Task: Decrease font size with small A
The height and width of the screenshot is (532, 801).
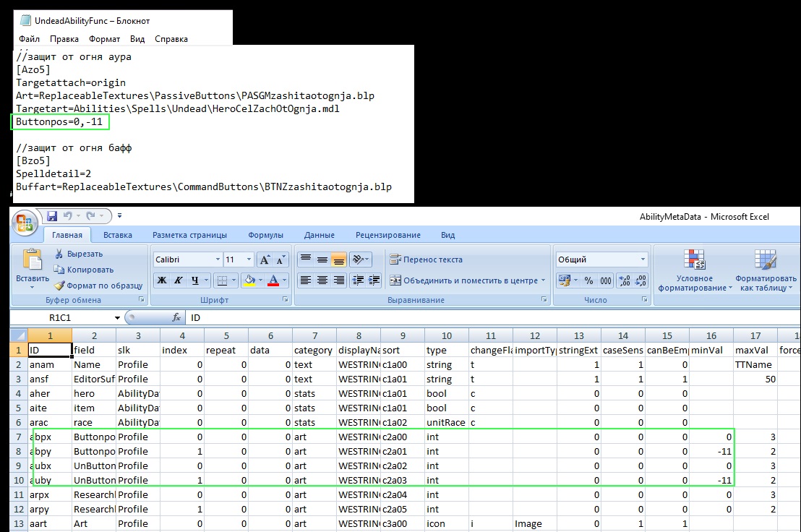Action: click(x=280, y=259)
